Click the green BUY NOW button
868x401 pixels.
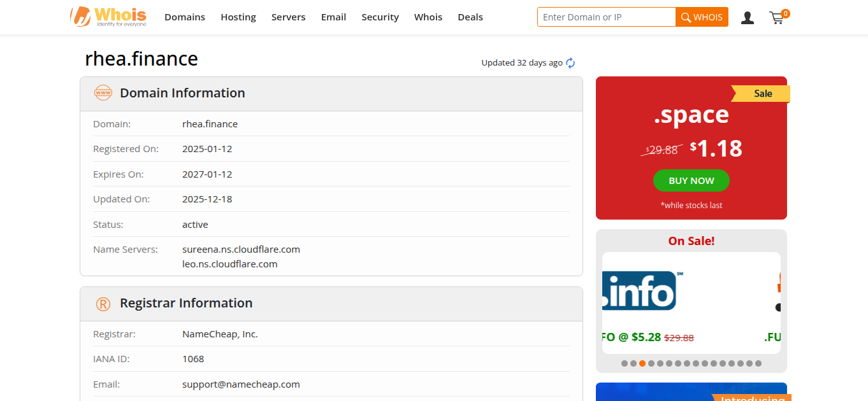[x=691, y=181]
